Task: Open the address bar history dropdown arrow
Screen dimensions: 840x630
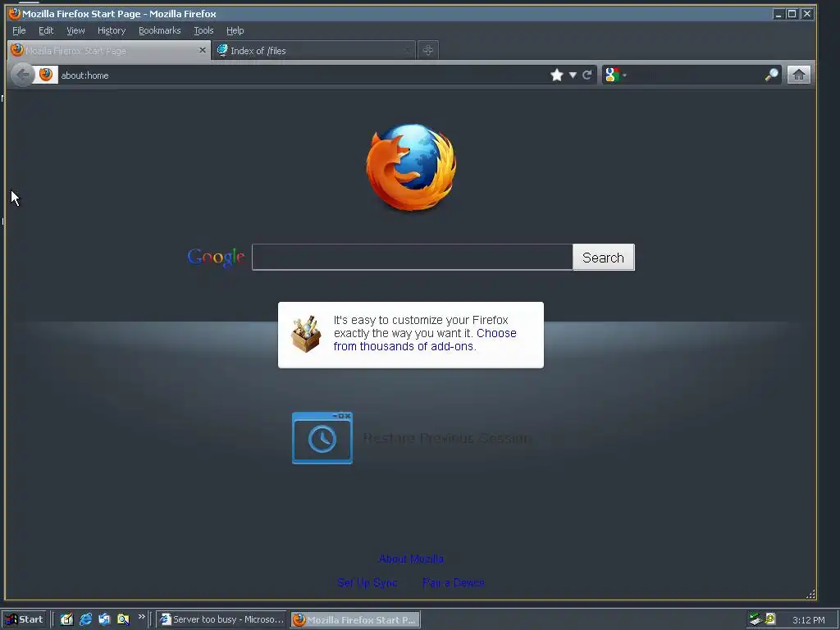Action: pyautogui.click(x=573, y=75)
